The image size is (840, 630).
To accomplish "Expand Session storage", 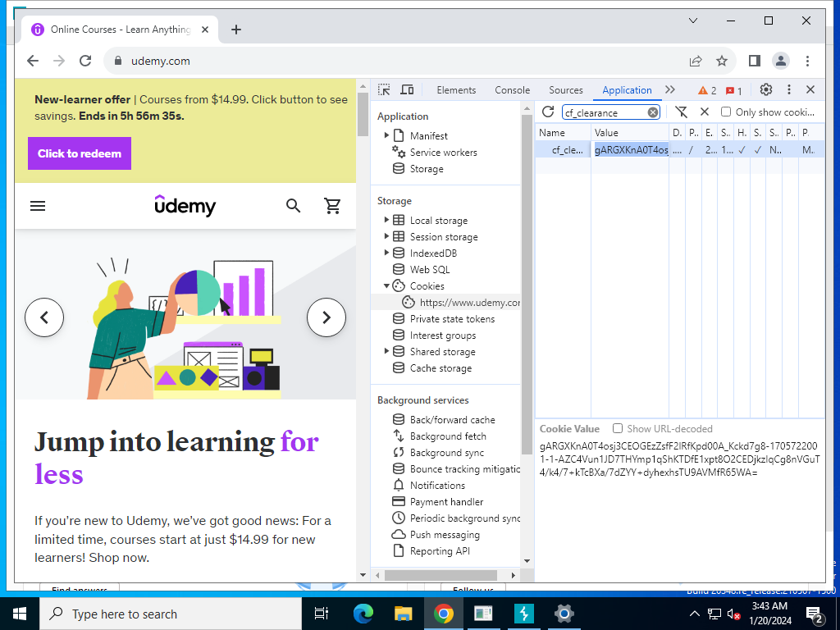I will tap(386, 236).
